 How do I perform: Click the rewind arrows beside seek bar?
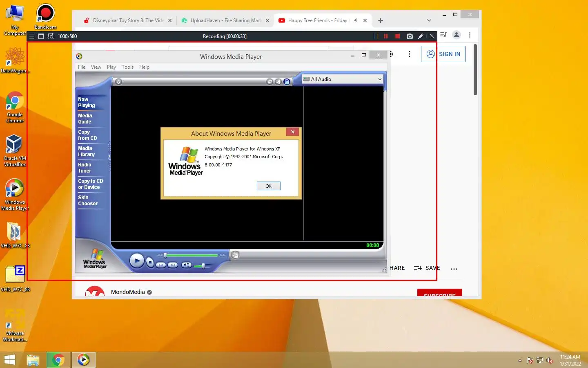tap(160, 255)
